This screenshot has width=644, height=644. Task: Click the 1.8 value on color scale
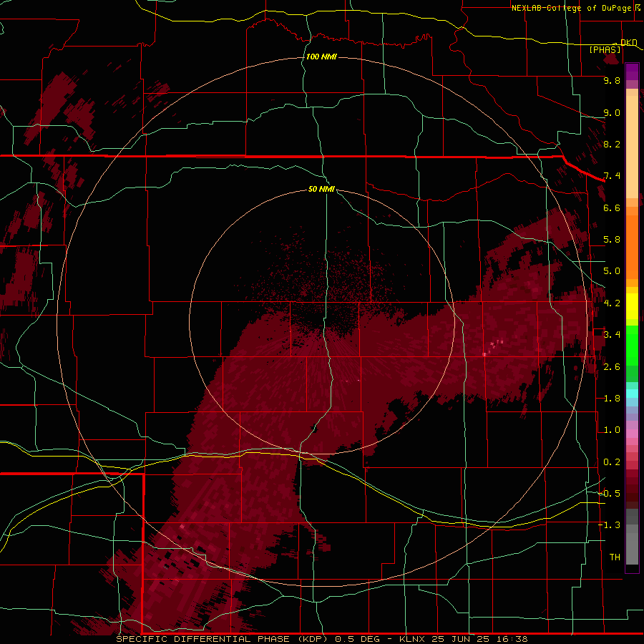[612, 399]
